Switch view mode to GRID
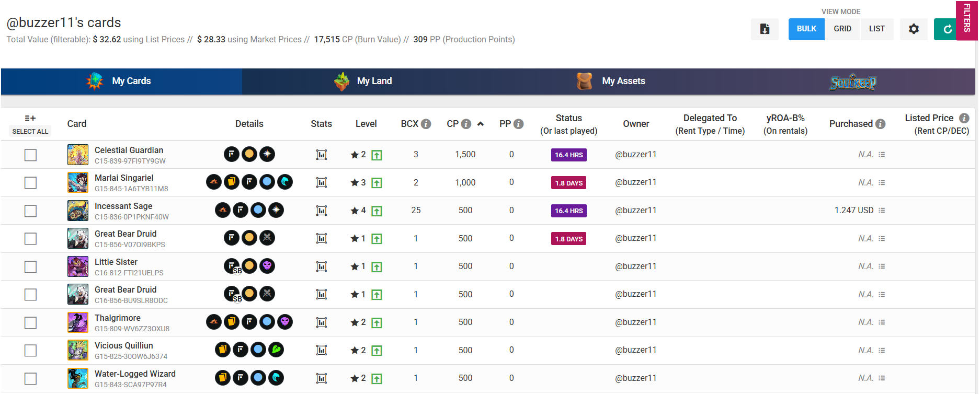This screenshot has height=395, width=980. tap(842, 29)
